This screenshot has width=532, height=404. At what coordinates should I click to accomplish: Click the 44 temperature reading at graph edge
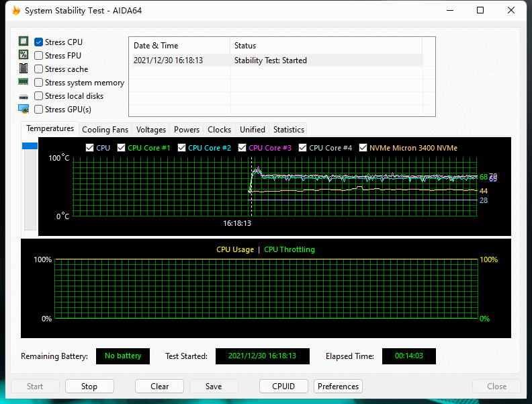[x=484, y=191]
